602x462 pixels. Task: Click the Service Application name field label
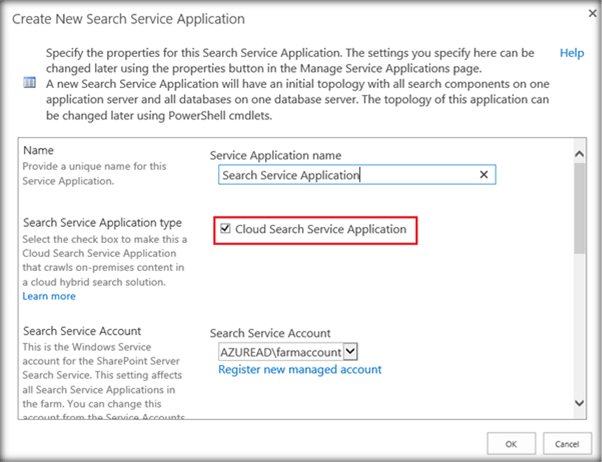point(275,156)
